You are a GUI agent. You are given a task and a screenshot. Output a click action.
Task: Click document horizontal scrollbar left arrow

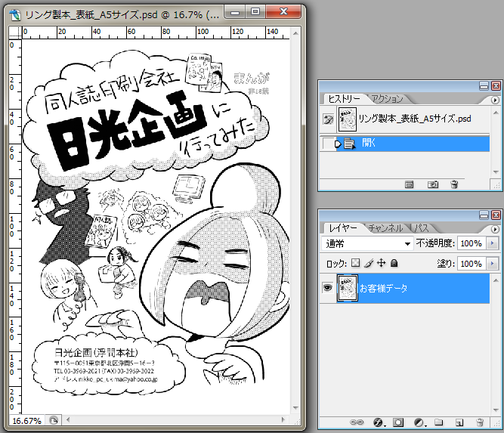pyautogui.click(x=68, y=419)
